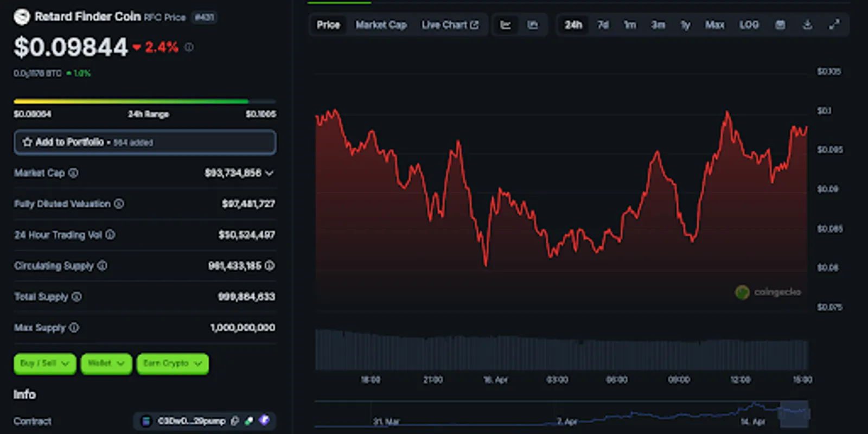Click the Add to Portfolio button
Image resolution: width=868 pixels, height=434 pixels.
[x=145, y=142]
